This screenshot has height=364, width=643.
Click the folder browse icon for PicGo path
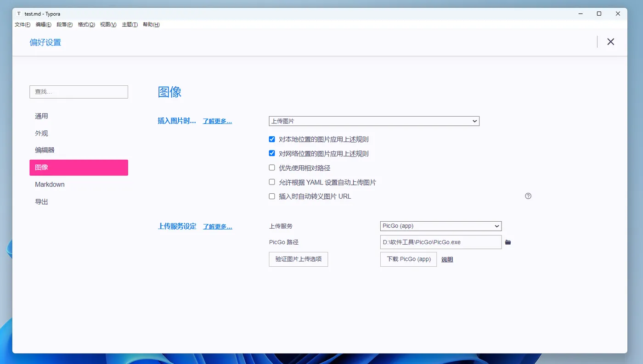click(508, 242)
